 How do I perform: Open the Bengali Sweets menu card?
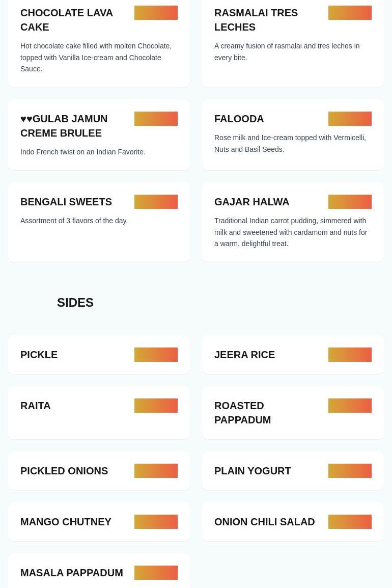[x=99, y=222]
